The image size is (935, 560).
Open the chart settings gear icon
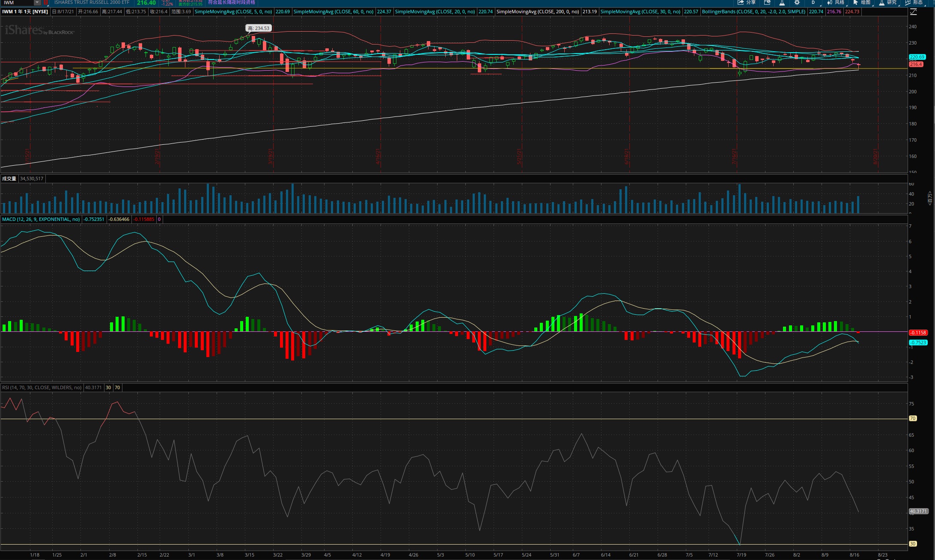[x=797, y=3]
